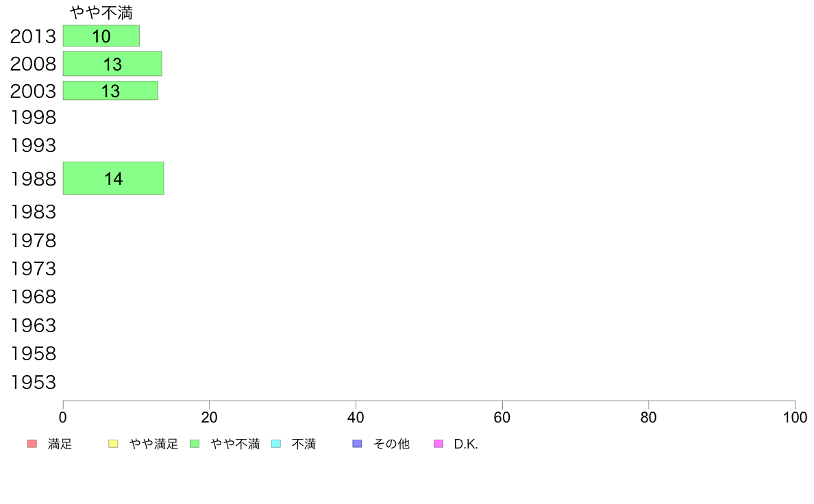Viewport: 814px width, 504px height.
Task: Click the green やや不満 legend swatch
Action: (x=195, y=444)
